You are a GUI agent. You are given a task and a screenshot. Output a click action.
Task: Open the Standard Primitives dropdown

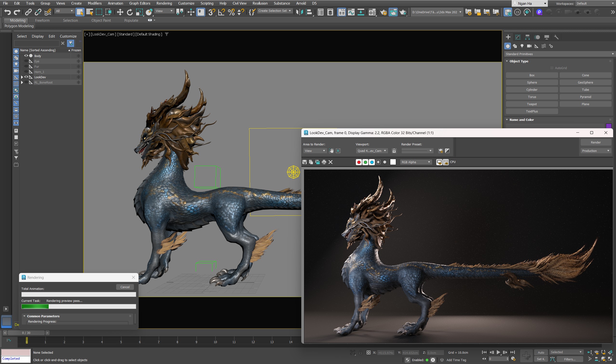pos(559,54)
